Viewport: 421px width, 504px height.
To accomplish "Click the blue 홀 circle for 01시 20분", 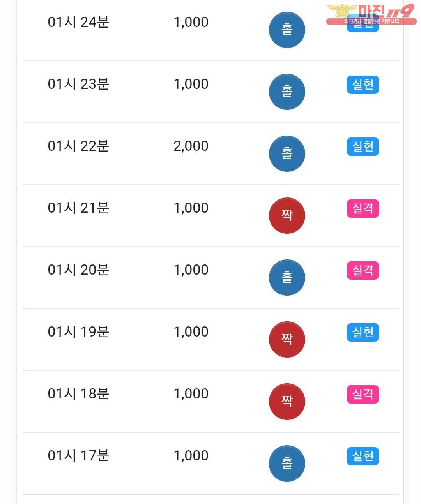I will (287, 278).
